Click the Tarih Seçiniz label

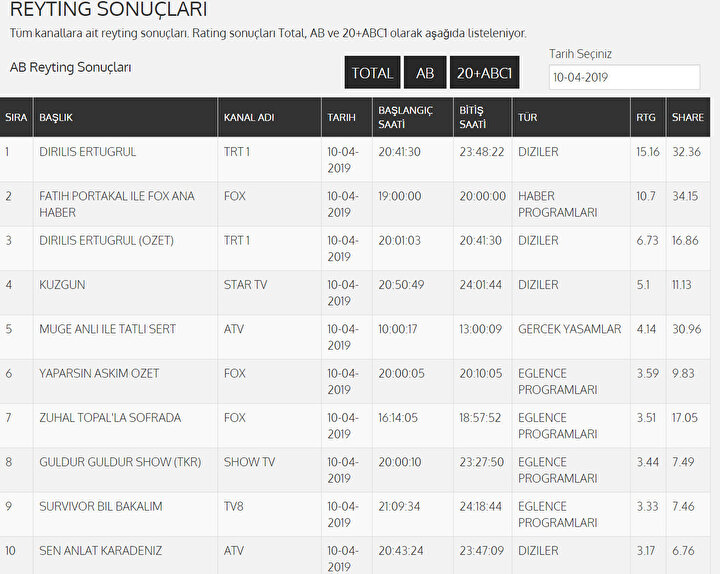(x=580, y=54)
